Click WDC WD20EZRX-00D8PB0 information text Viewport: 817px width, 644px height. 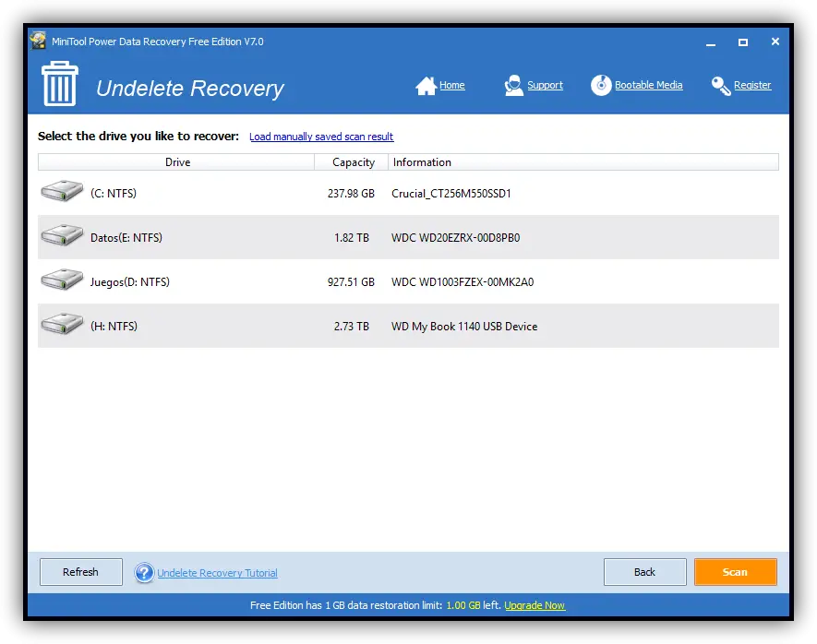455,237
